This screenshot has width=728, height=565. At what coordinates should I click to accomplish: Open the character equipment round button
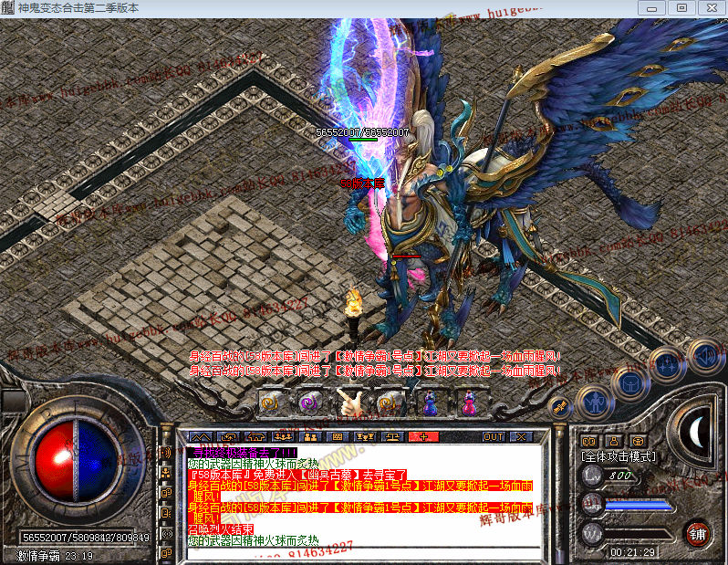click(595, 403)
